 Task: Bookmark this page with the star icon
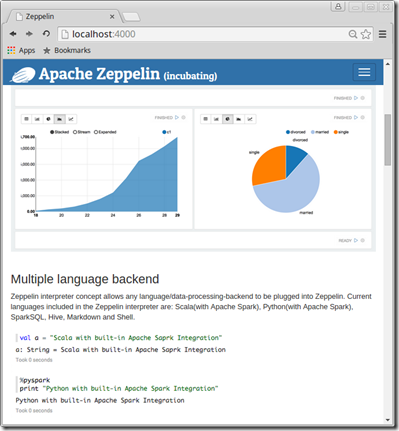tap(366, 34)
